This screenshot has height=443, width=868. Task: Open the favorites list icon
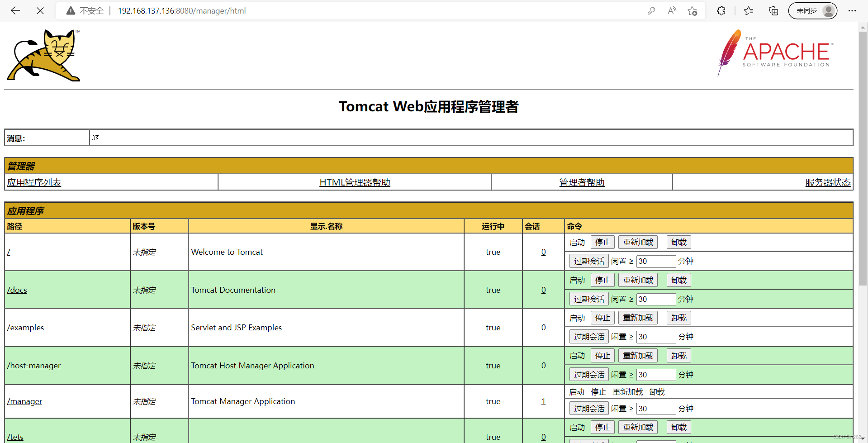click(x=749, y=11)
